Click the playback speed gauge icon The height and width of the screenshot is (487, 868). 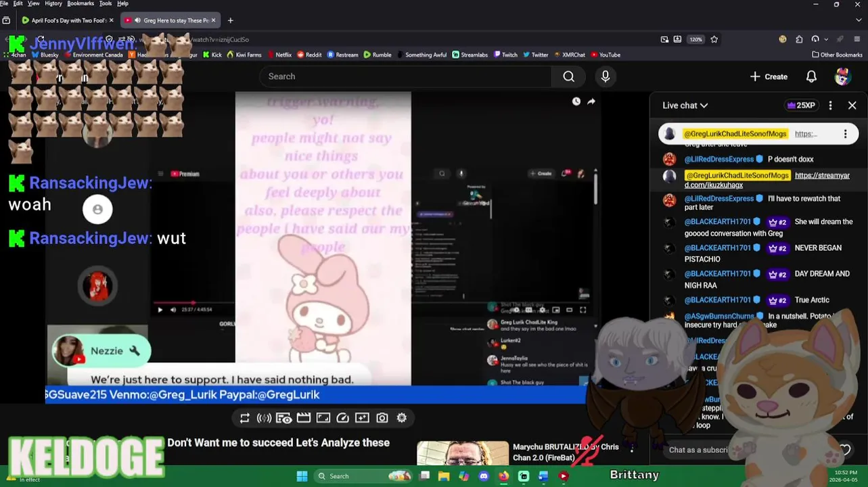[343, 418]
